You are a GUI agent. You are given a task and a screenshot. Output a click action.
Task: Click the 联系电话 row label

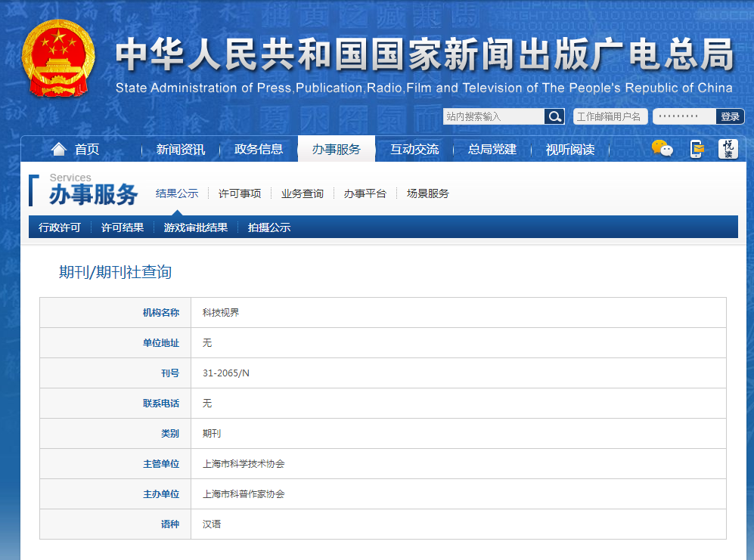click(161, 404)
